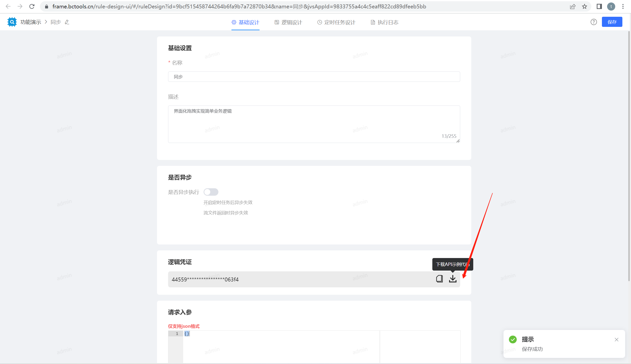Screen dimensions: 631x364
Task: Reload the page in browser
Action: [x=32, y=6]
